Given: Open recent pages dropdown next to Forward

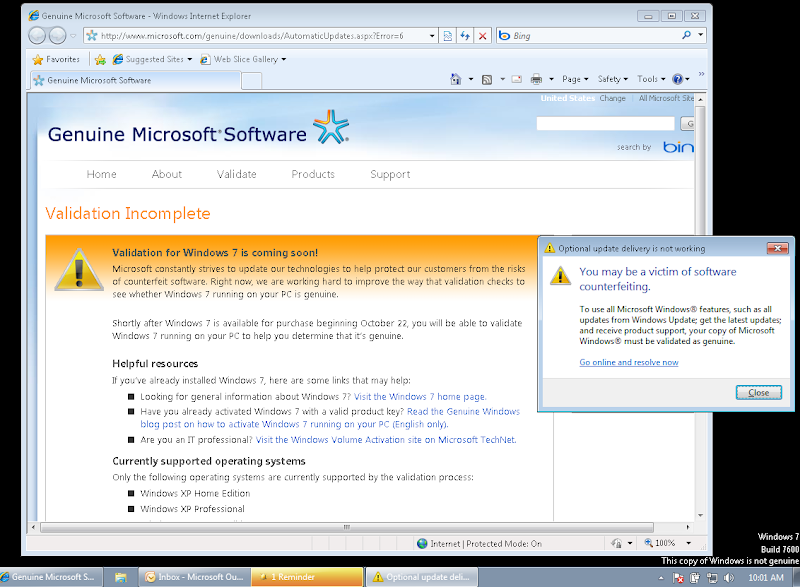Looking at the screenshot, I should click(x=73, y=36).
